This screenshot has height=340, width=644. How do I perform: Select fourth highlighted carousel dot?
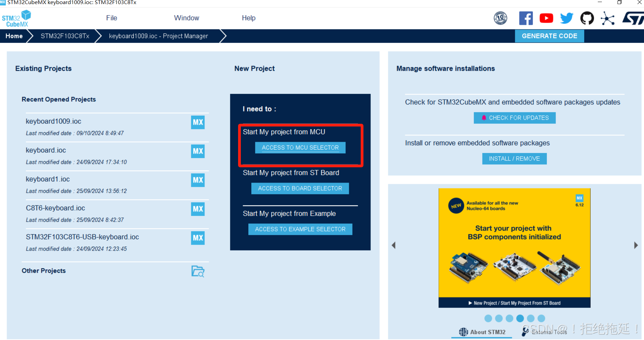click(x=520, y=318)
